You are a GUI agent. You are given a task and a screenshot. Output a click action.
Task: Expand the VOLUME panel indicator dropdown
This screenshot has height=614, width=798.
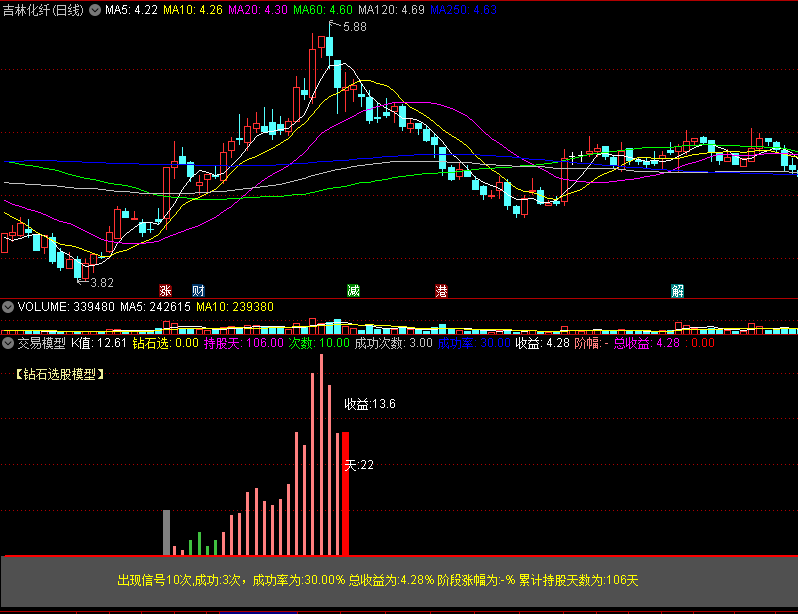point(8,306)
